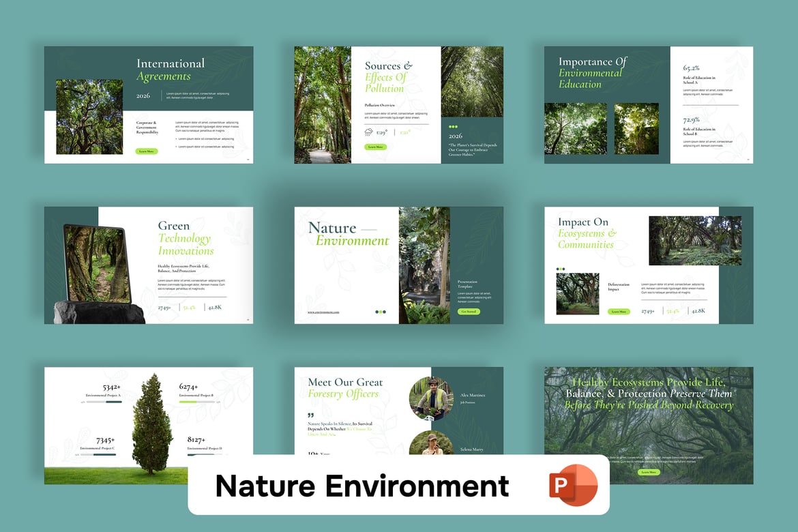This screenshot has width=798, height=532.
Task: Click the '65.2%' statistic
Action: (691, 68)
